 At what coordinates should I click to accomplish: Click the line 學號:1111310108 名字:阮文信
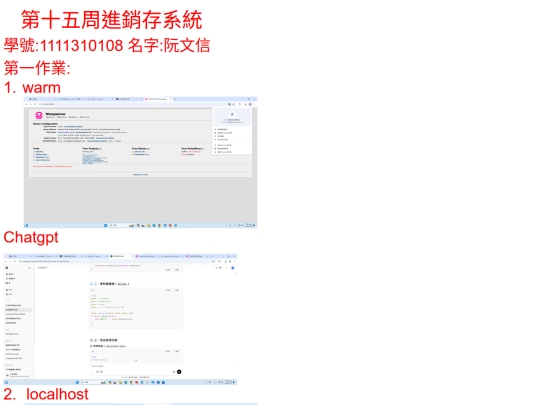coord(107,45)
